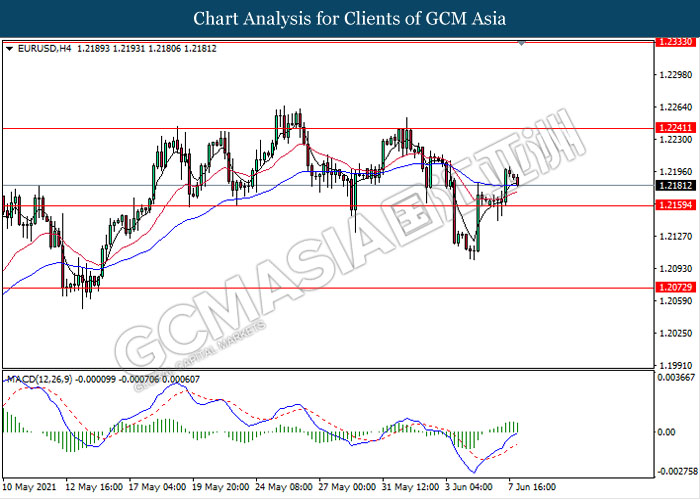Click the 3 Jun 04:00 time label
Screen dimensions: 700x500
(x=469, y=487)
